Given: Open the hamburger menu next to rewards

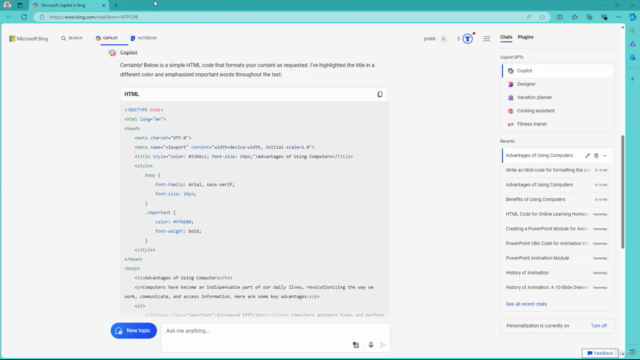Looking at the screenshot, I should pos(487,39).
